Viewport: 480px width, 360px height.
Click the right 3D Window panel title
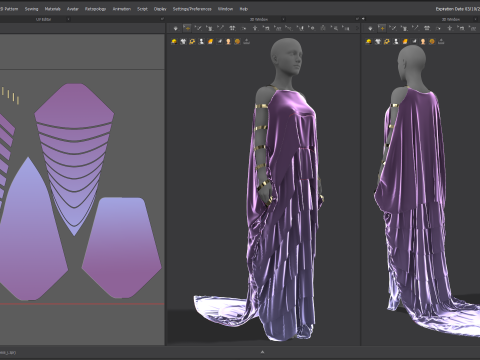[451, 19]
